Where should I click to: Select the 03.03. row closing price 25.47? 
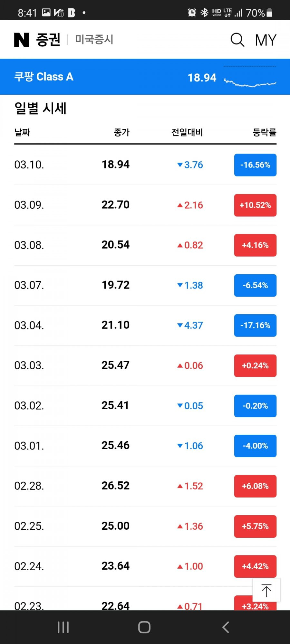(115, 365)
